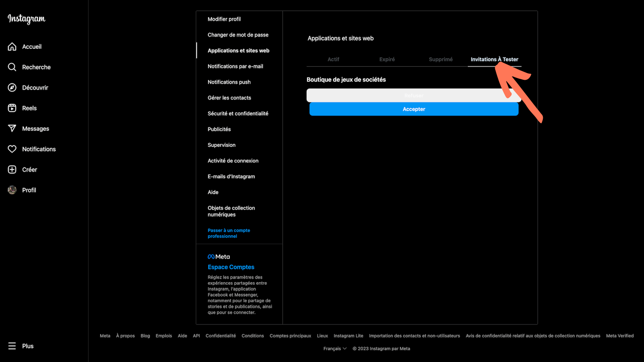This screenshot has width=644, height=362.
Task: Open Notifications push settings
Action: coord(229,82)
